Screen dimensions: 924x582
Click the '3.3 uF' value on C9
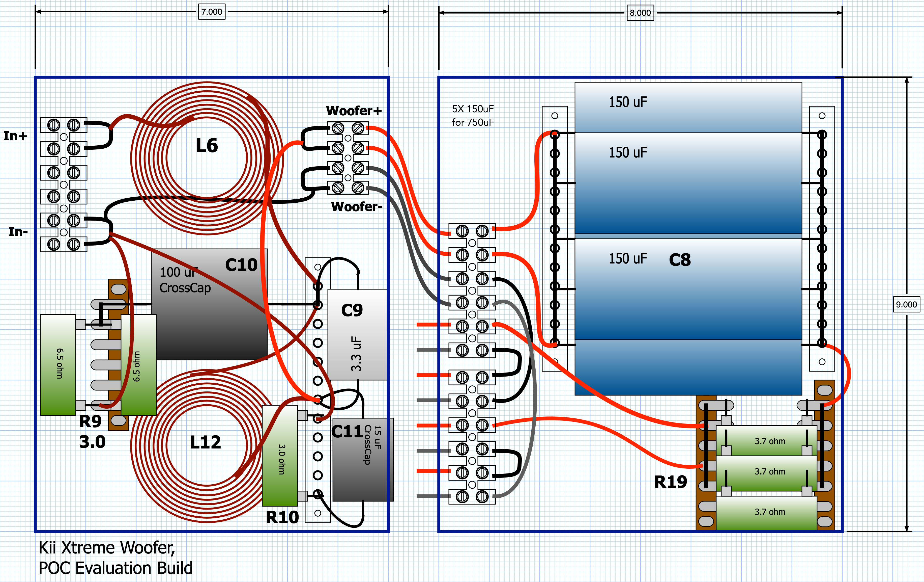pyautogui.click(x=357, y=354)
